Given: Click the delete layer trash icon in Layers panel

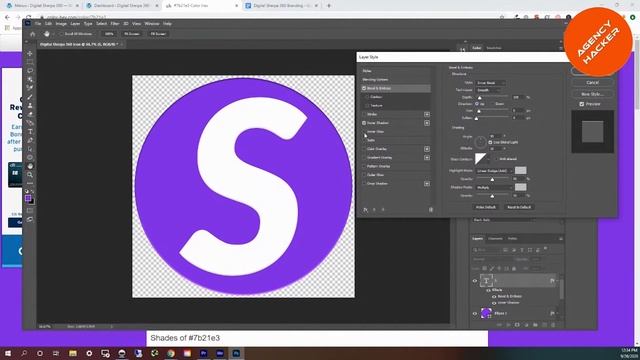Looking at the screenshot, I should click(x=553, y=325).
